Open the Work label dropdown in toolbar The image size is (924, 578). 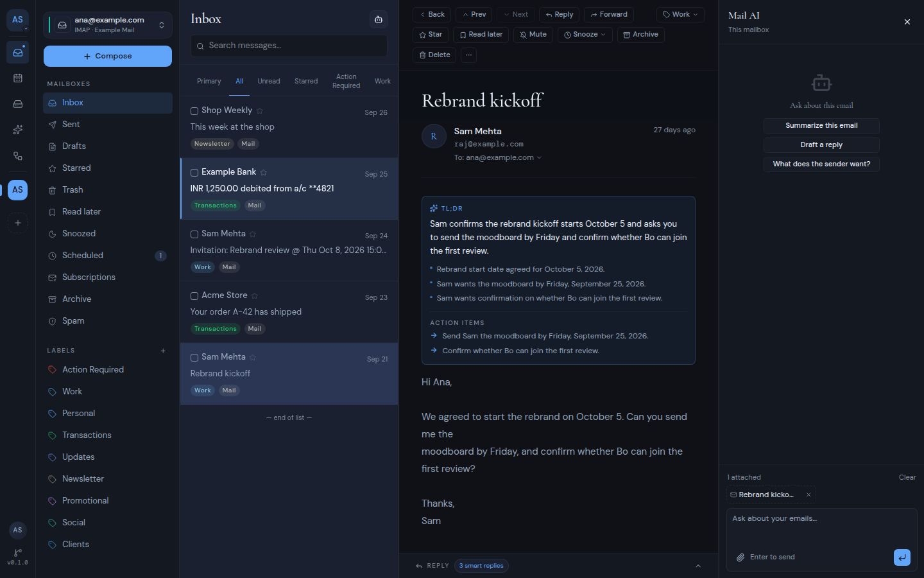point(680,15)
